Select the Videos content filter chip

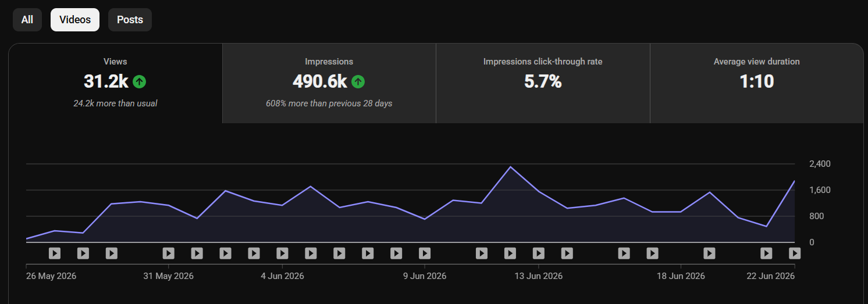tap(75, 20)
